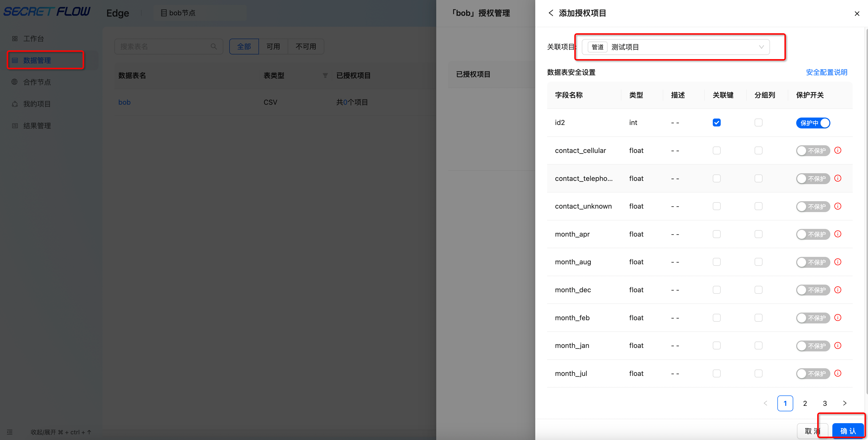Screen dimensions: 868x440
Task: Enable protection switch for month_aug
Action: click(x=813, y=262)
